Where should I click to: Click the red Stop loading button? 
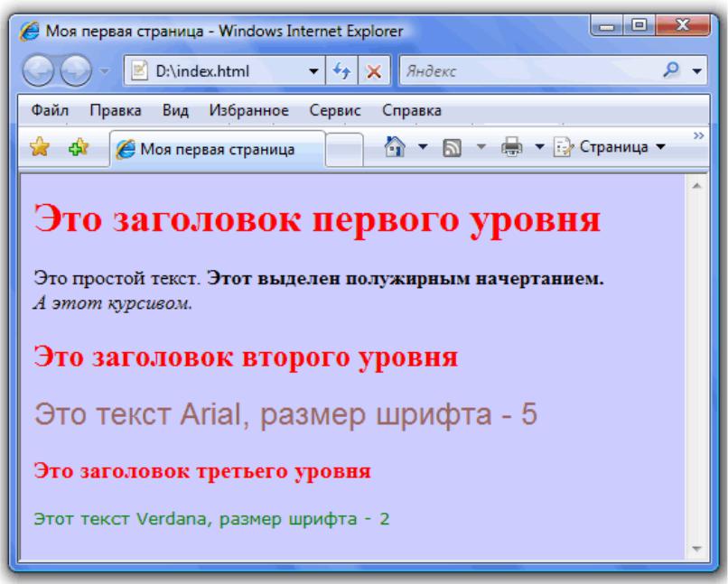tap(374, 71)
